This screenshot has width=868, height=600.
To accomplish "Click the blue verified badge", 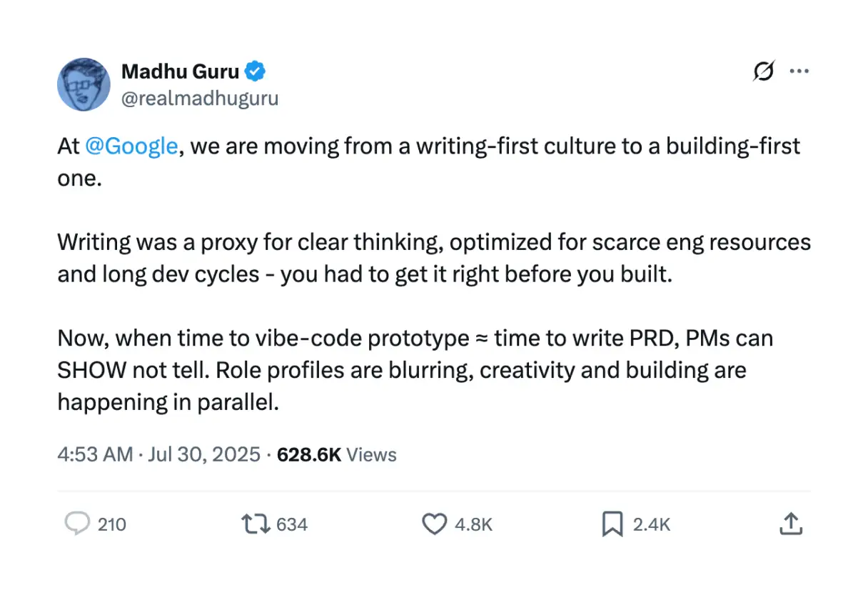I will (256, 71).
